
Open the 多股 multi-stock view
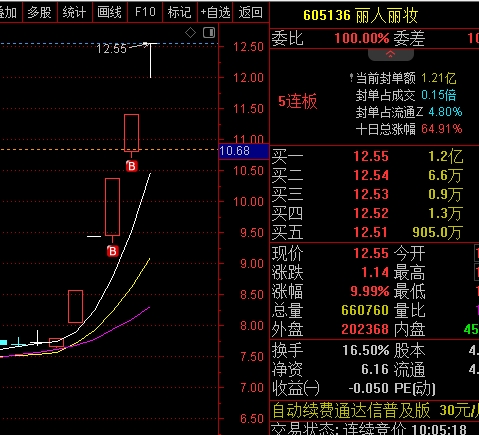tap(39, 12)
